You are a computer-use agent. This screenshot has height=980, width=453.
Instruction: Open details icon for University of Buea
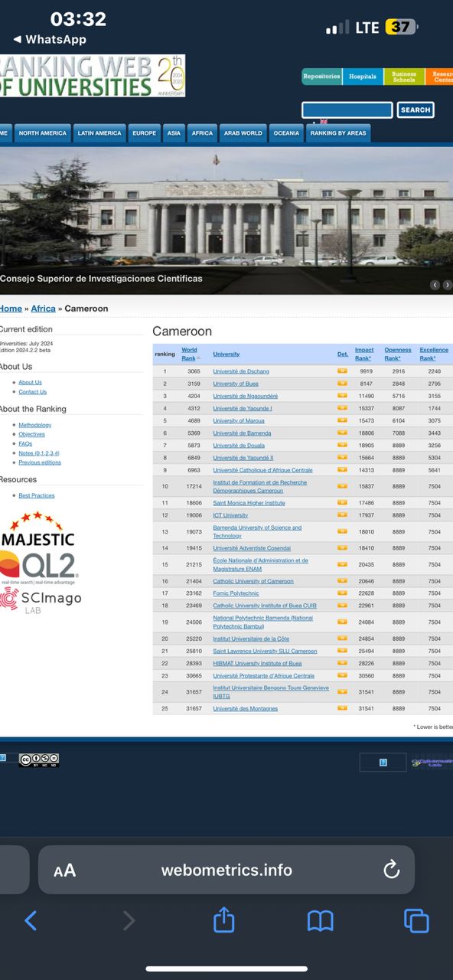(x=342, y=384)
